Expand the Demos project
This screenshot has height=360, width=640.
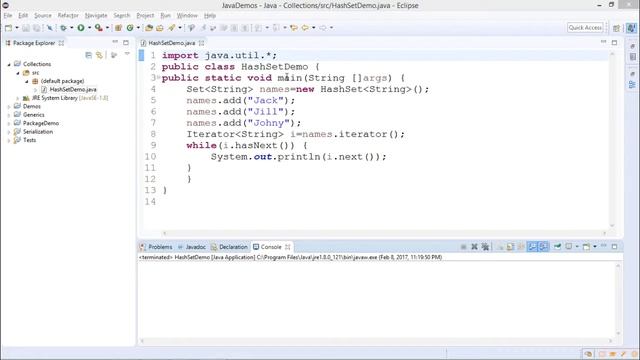pyautogui.click(x=9, y=107)
